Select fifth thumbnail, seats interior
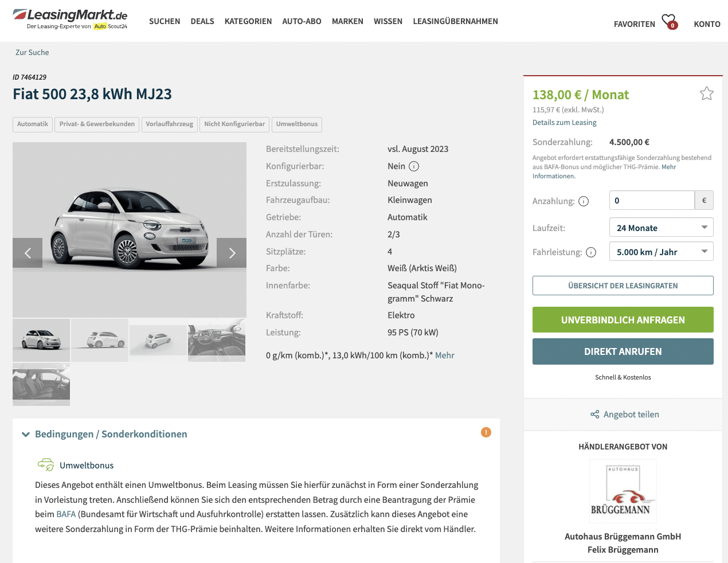Image resolution: width=728 pixels, height=563 pixels. (x=41, y=384)
